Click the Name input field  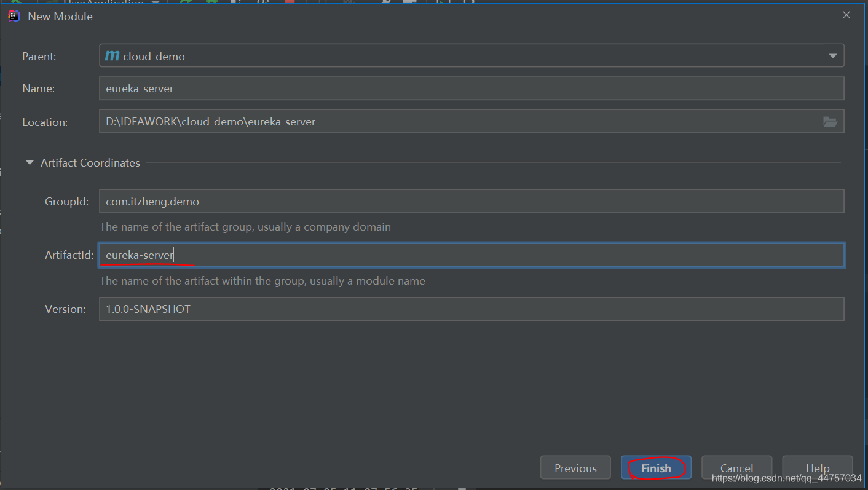471,89
